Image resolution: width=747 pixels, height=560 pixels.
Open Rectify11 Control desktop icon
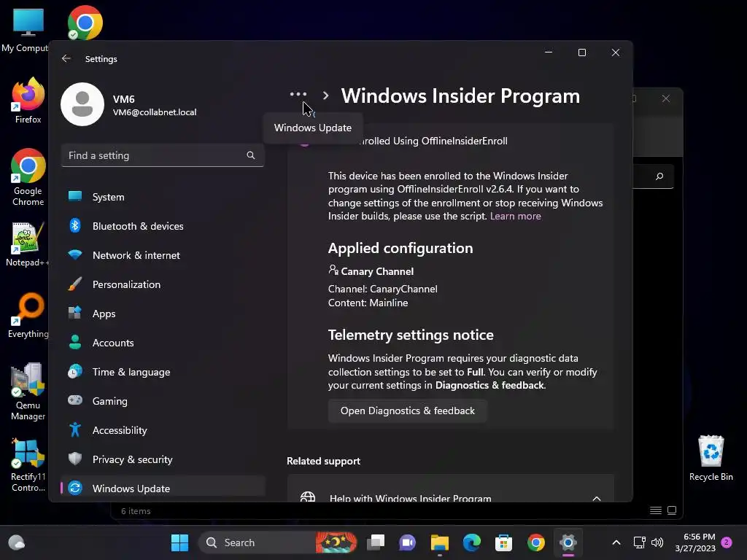point(28,464)
